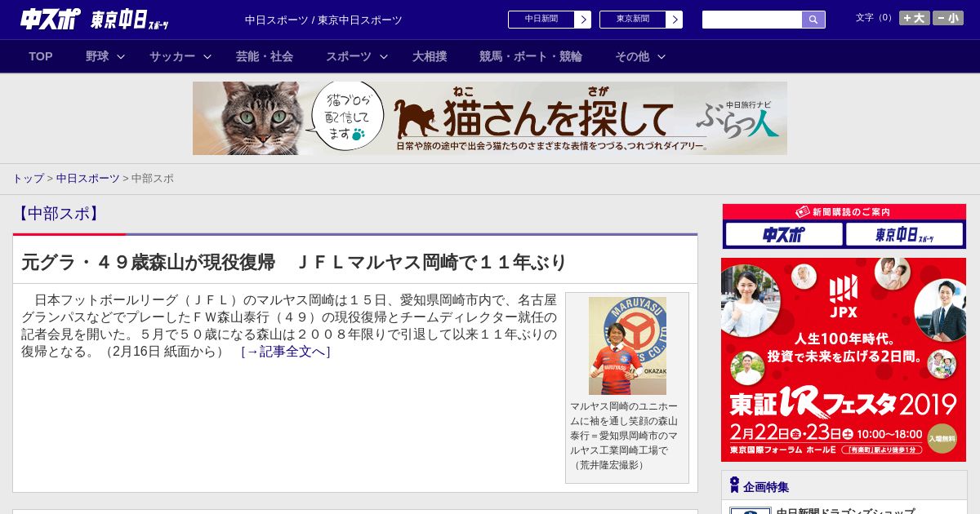Click the search magnifier button
The image size is (980, 514).
coord(813,20)
